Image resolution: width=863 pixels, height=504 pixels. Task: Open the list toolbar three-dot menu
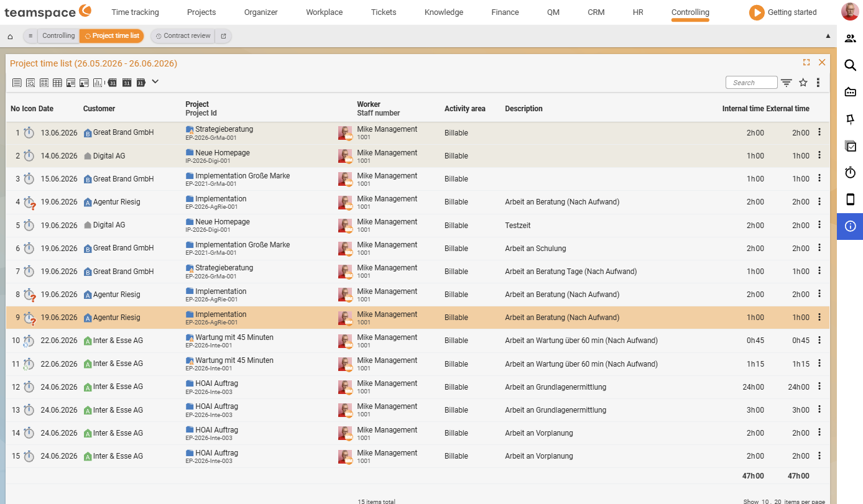[818, 83]
